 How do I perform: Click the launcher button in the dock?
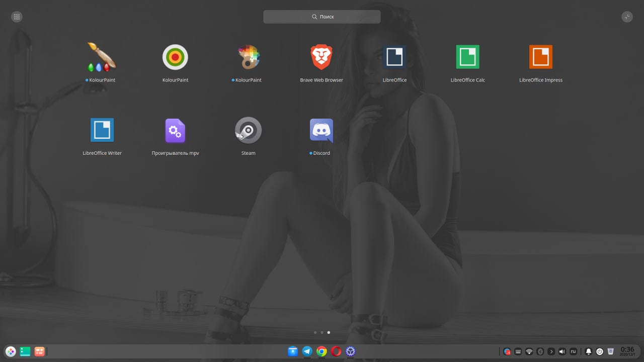coord(11,351)
